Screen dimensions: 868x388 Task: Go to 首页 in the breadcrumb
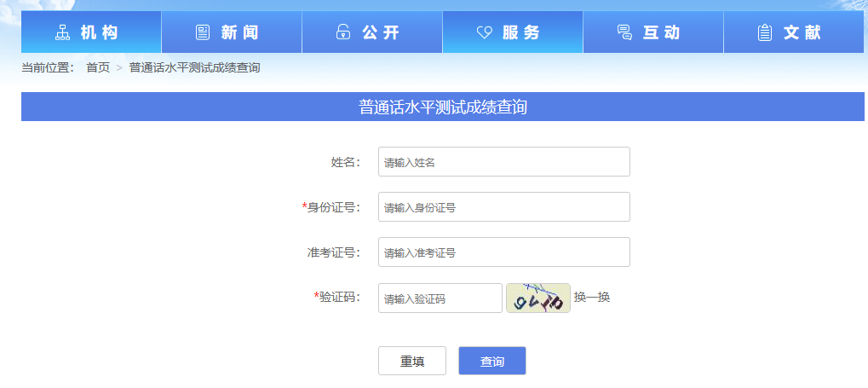pyautogui.click(x=98, y=67)
